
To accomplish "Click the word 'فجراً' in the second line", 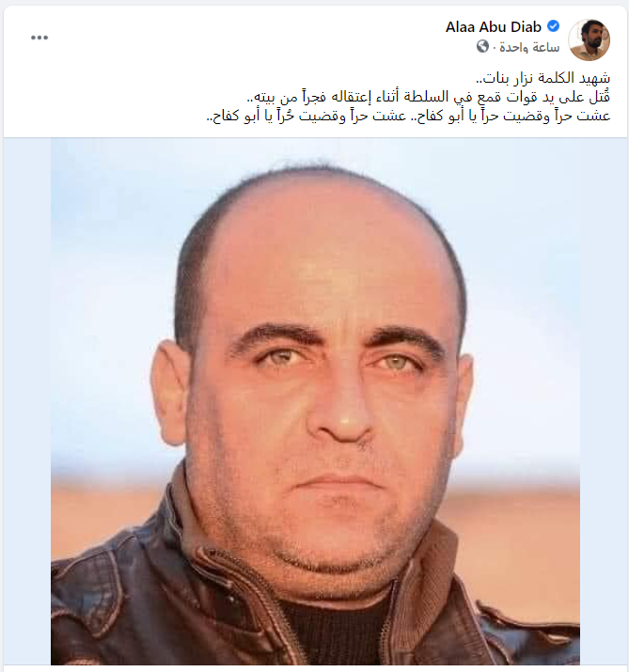I will coord(318,97).
